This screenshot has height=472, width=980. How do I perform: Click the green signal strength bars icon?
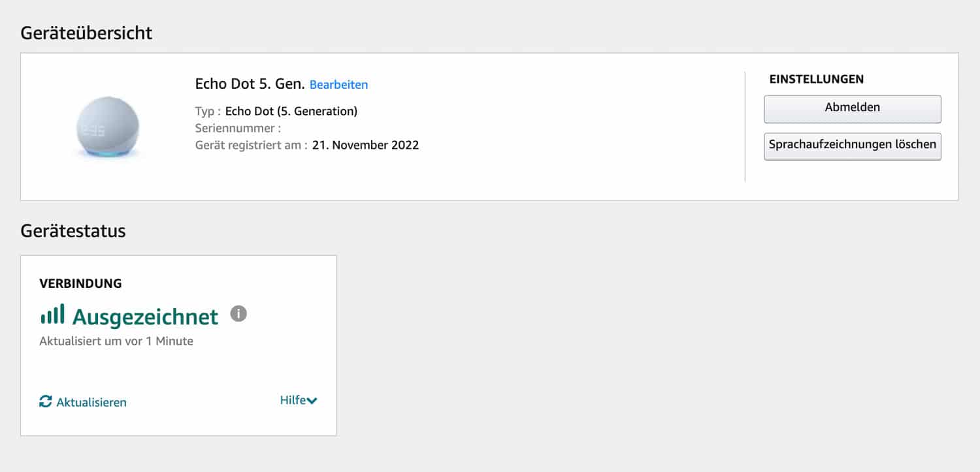click(52, 315)
